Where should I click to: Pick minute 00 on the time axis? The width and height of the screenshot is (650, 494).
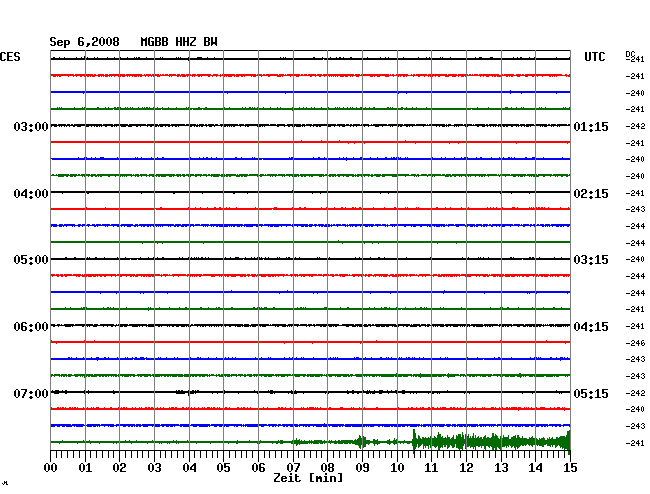[x=51, y=468]
